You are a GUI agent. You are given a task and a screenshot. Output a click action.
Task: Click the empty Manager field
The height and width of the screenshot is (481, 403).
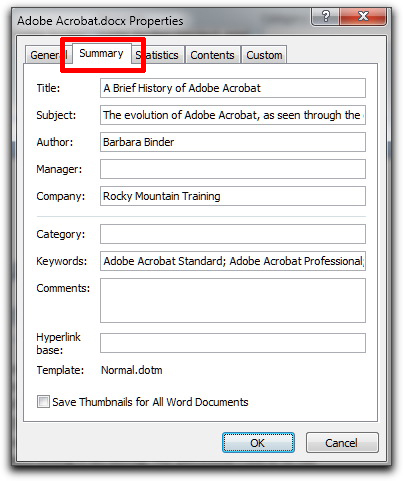(x=233, y=169)
